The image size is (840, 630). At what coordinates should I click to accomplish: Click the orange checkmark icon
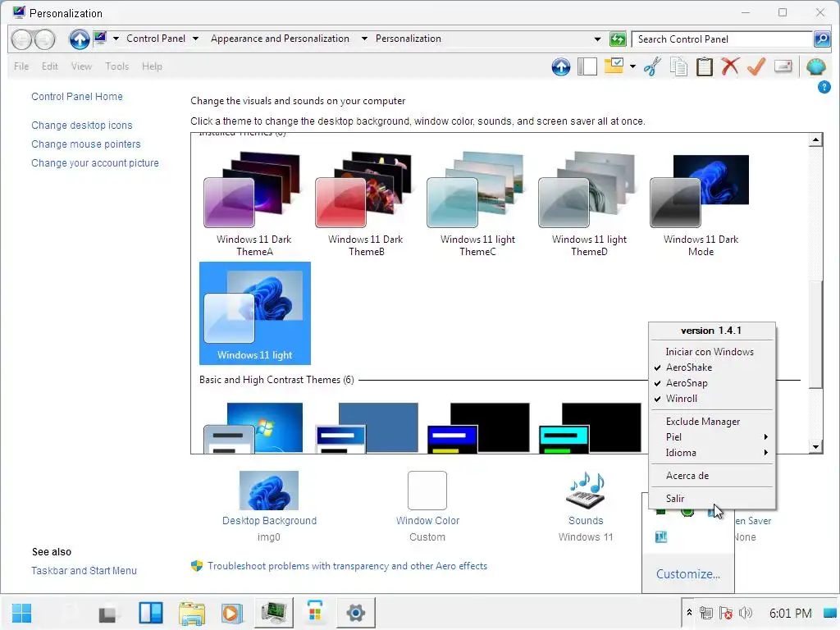(756, 66)
